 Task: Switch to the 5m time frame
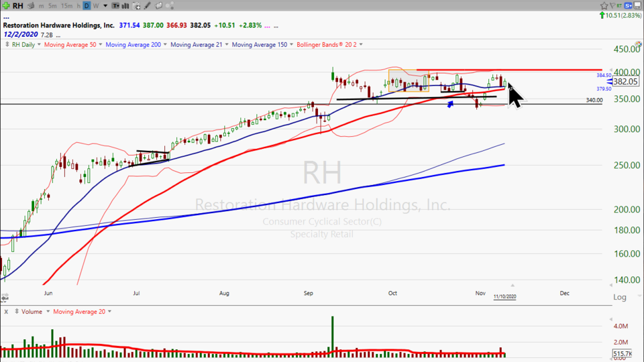52,6
